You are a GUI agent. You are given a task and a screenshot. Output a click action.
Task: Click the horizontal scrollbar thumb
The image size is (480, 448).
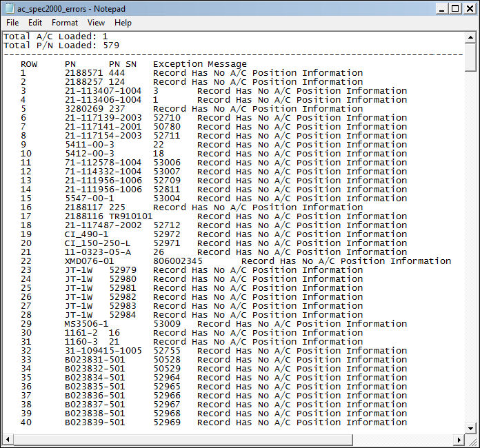(183, 440)
